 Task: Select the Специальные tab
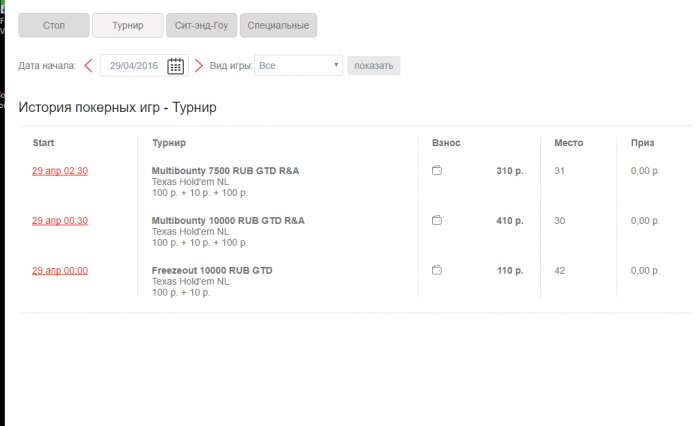pos(279,25)
